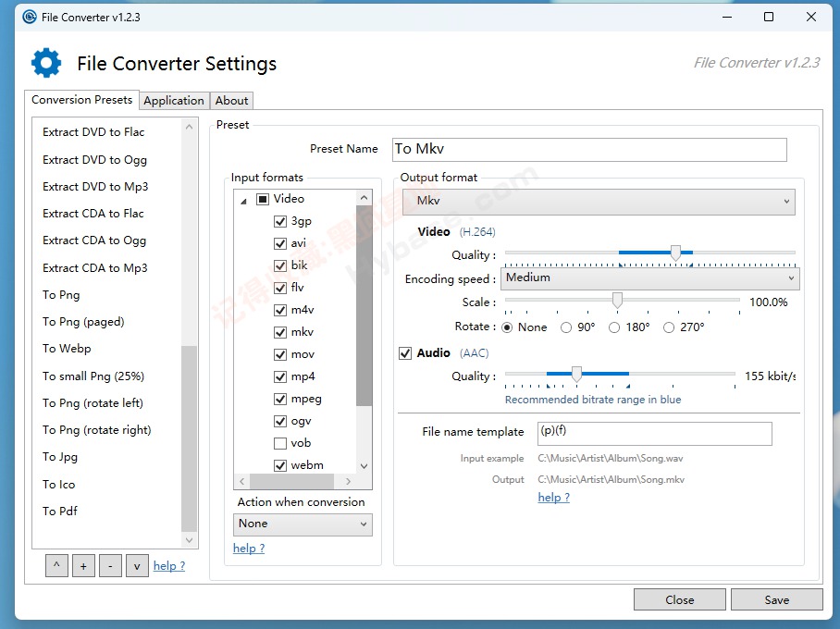Open help link under preset list

169,566
